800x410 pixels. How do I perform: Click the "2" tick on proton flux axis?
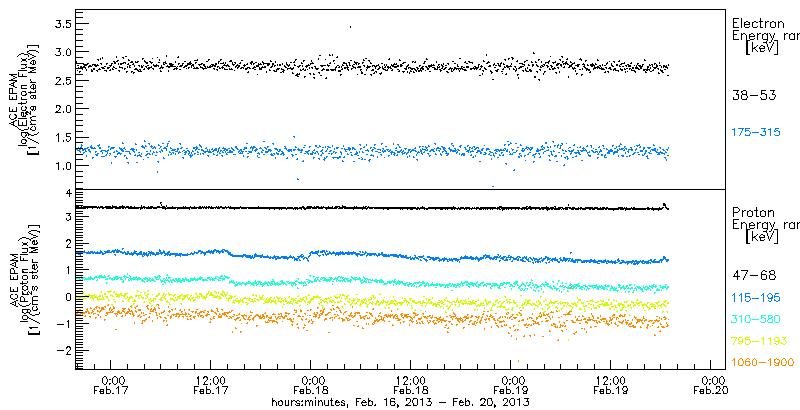[66, 243]
